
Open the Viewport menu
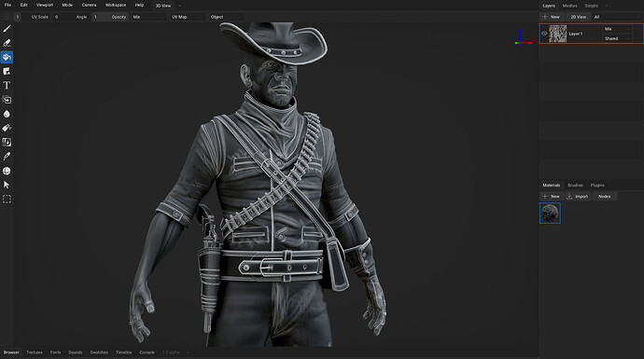tap(45, 5)
